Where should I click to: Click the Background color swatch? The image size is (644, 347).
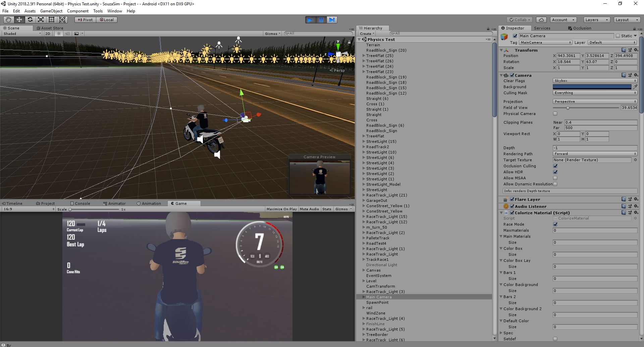click(592, 87)
